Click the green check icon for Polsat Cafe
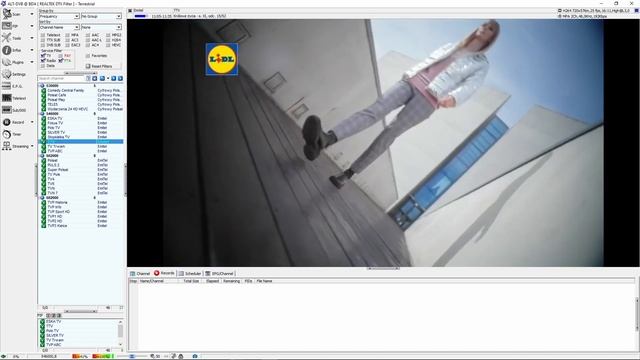Screen dimensions: 640x360 click(x=43, y=95)
